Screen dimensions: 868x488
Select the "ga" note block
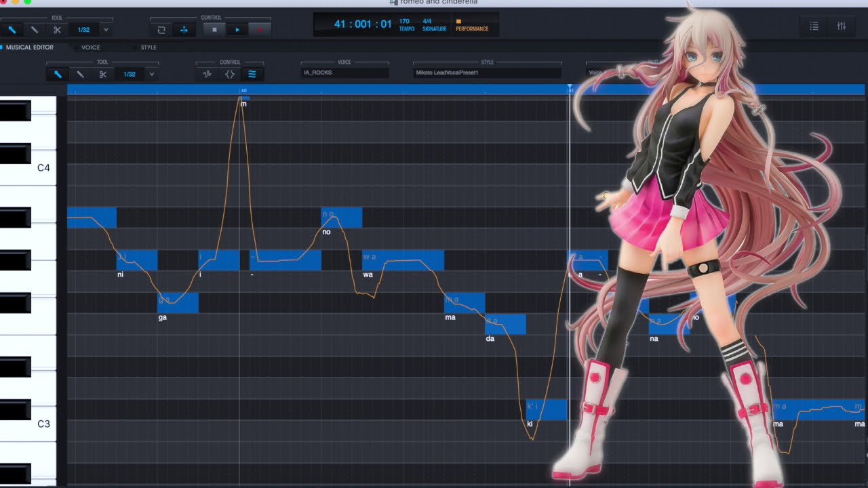(178, 302)
